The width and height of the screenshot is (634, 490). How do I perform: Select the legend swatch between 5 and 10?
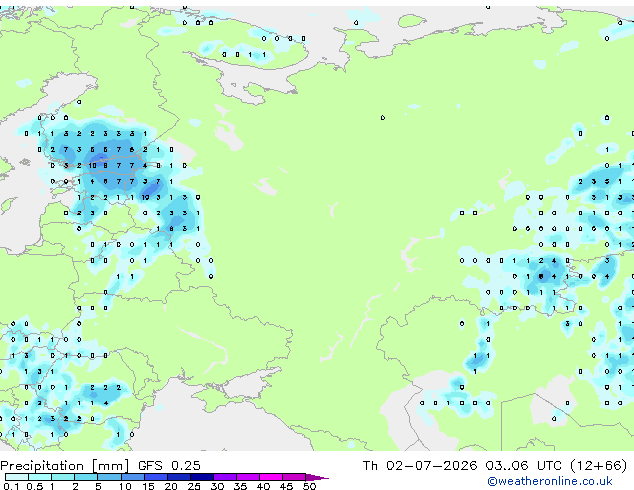[109, 477]
